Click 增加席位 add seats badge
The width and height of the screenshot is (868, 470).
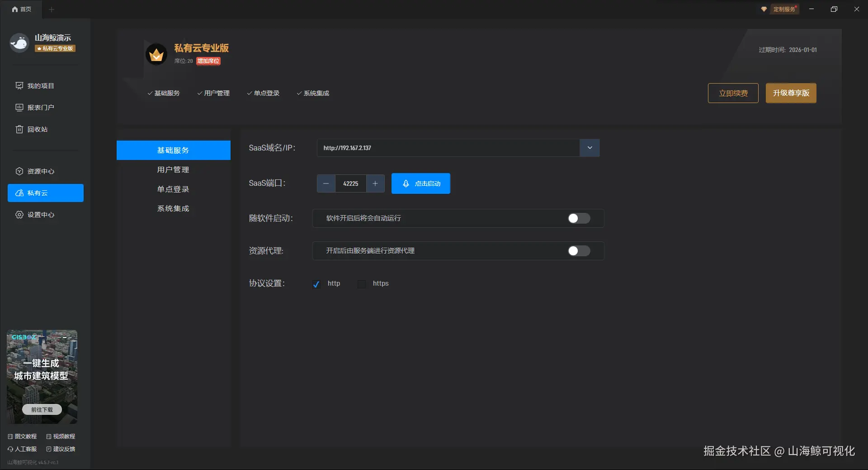tap(208, 61)
